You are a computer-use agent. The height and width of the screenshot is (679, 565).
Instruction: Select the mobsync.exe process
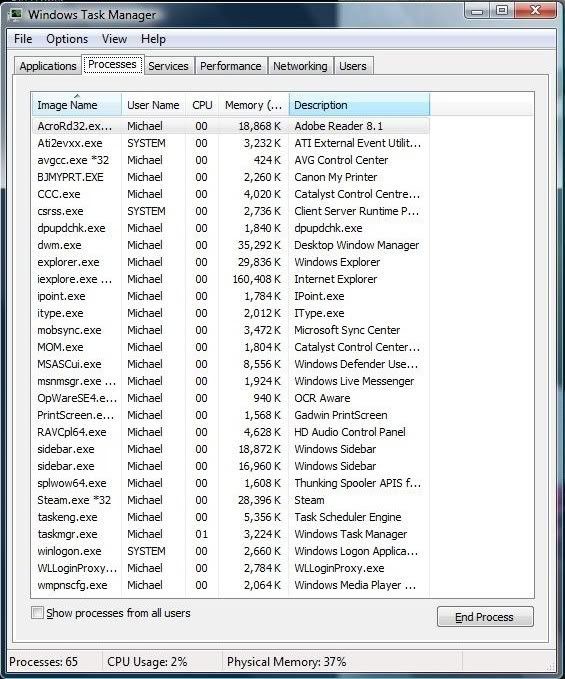[231, 330]
